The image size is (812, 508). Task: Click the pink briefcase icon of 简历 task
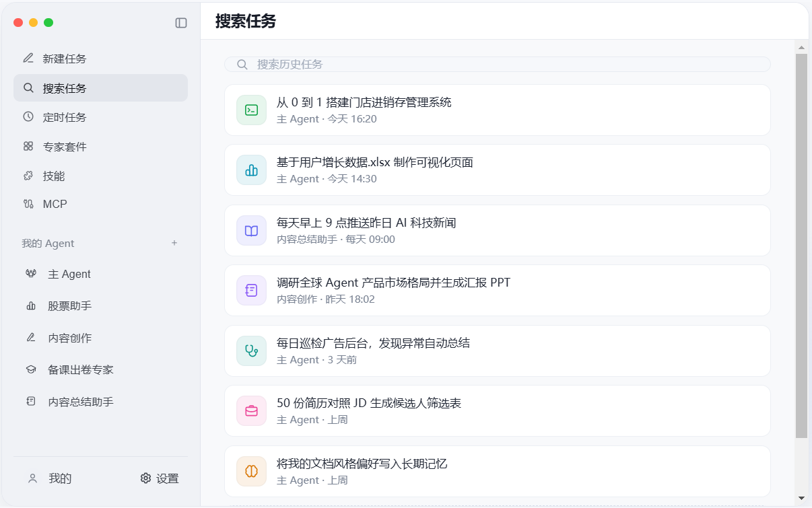pos(251,411)
